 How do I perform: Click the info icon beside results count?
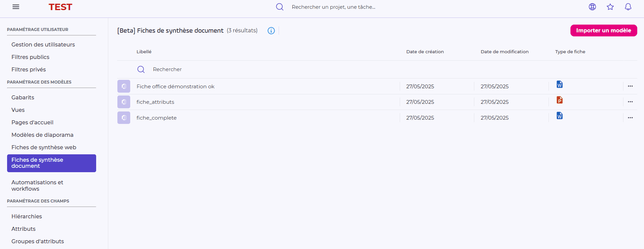tap(271, 31)
